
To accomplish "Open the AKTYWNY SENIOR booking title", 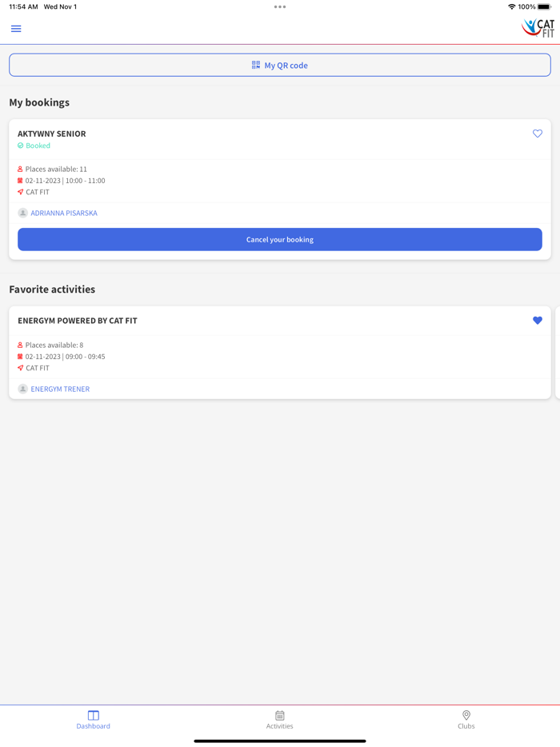I will point(52,134).
